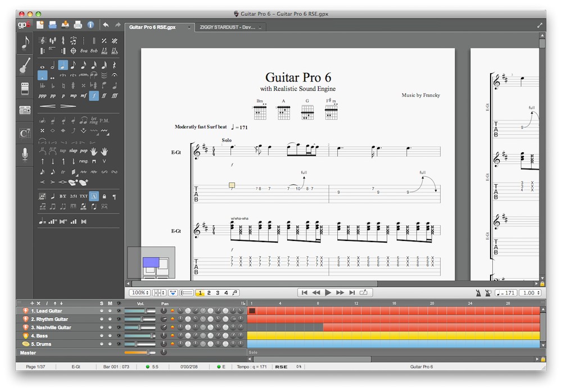Click the metronome icon
The image size is (562, 392).
point(478,293)
